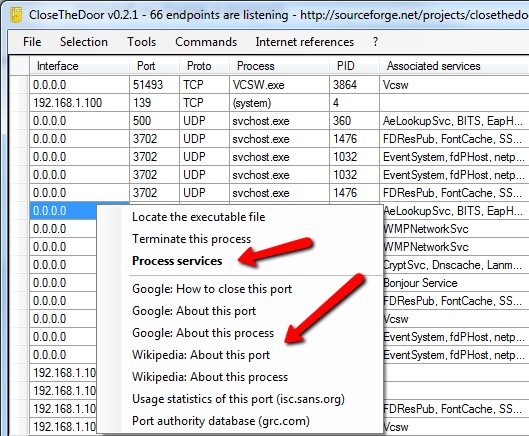This screenshot has height=436, width=529.
Task: Choose Google: About this port
Action: (x=194, y=311)
